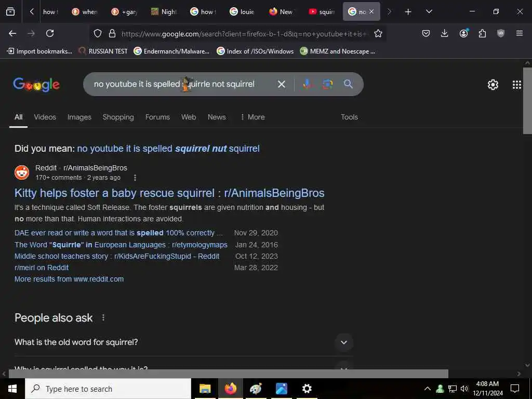Go to Google homepage via logo
The width and height of the screenshot is (532, 399).
36,85
